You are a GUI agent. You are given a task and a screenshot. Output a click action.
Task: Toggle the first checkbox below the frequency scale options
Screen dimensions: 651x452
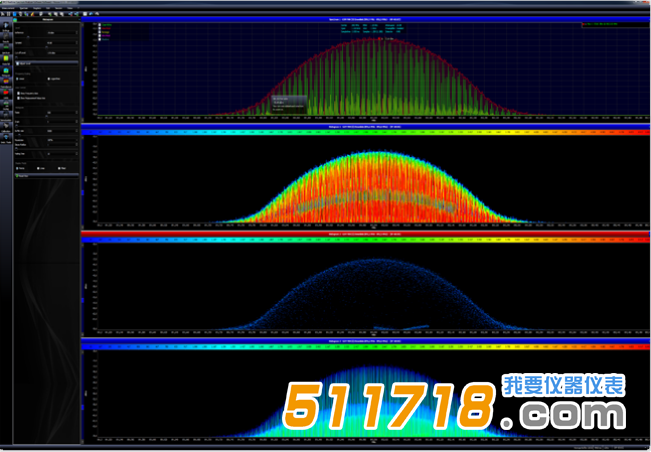point(18,91)
